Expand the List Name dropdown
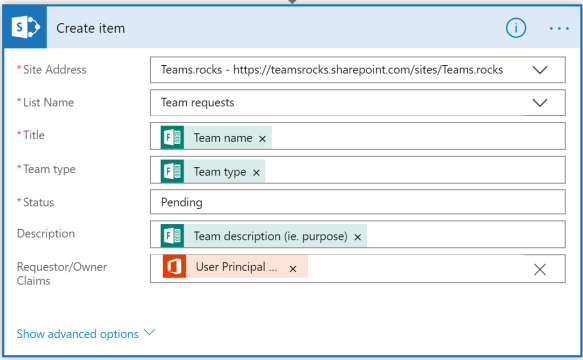Viewport: 583px width, 360px height. pyautogui.click(x=540, y=102)
